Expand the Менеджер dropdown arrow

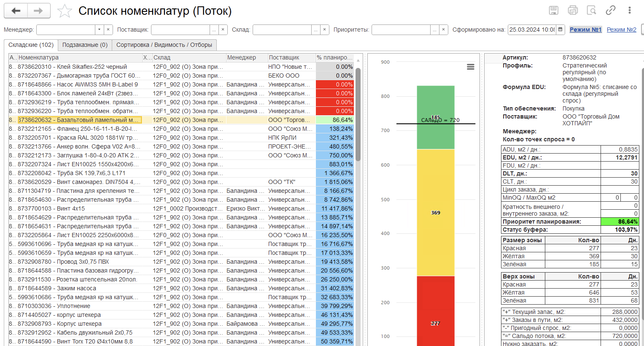pos(99,30)
